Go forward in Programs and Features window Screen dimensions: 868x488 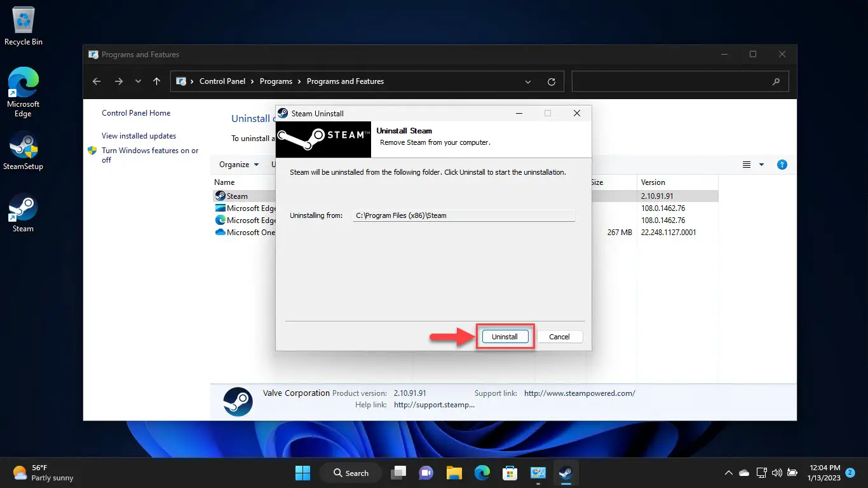pyautogui.click(x=119, y=81)
